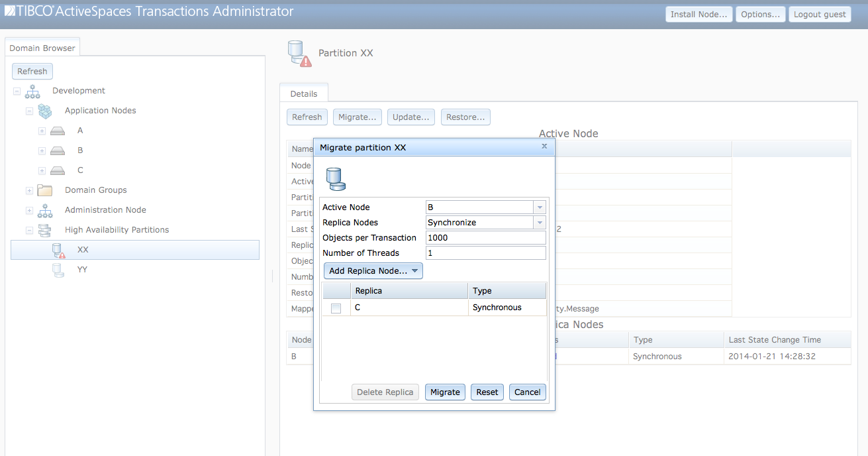Viewport: 868px width, 456px height.
Task: Click Refresh in the Domain Browser
Action: 32,71
